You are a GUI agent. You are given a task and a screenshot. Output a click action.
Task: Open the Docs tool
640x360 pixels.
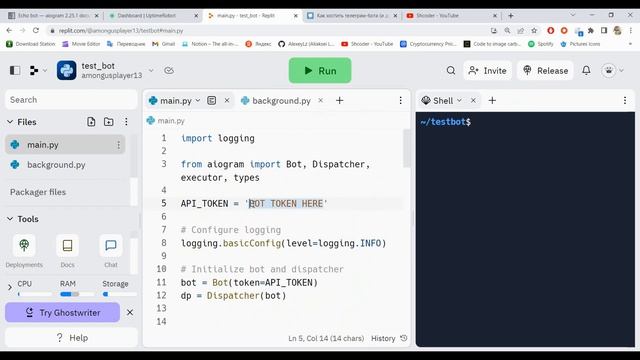pos(67,251)
